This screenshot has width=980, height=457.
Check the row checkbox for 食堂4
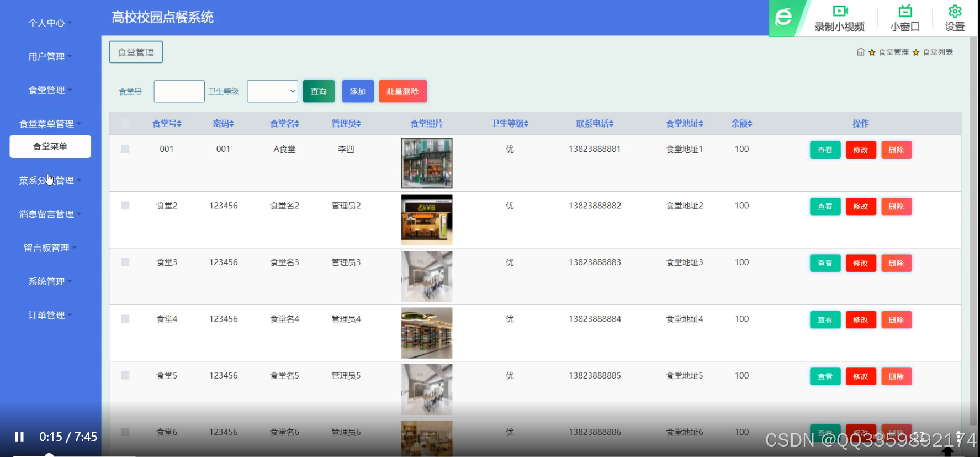[125, 319]
